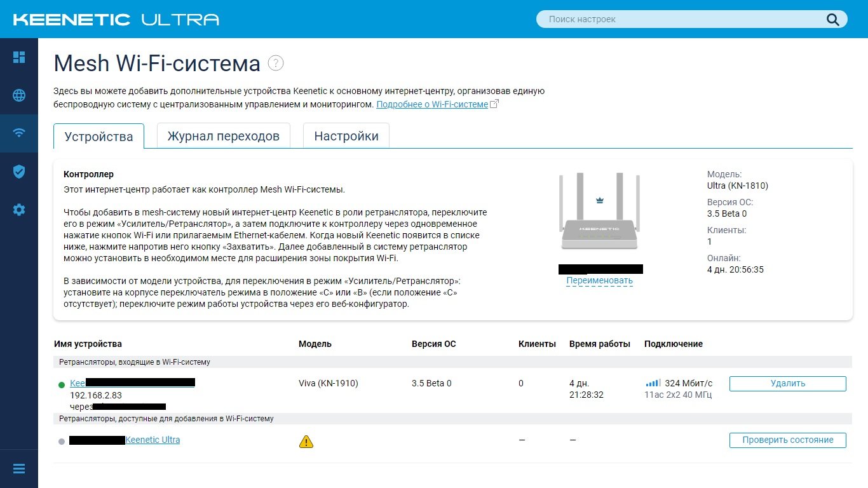Select the Wi-Fi icon in sidebar

(x=19, y=133)
